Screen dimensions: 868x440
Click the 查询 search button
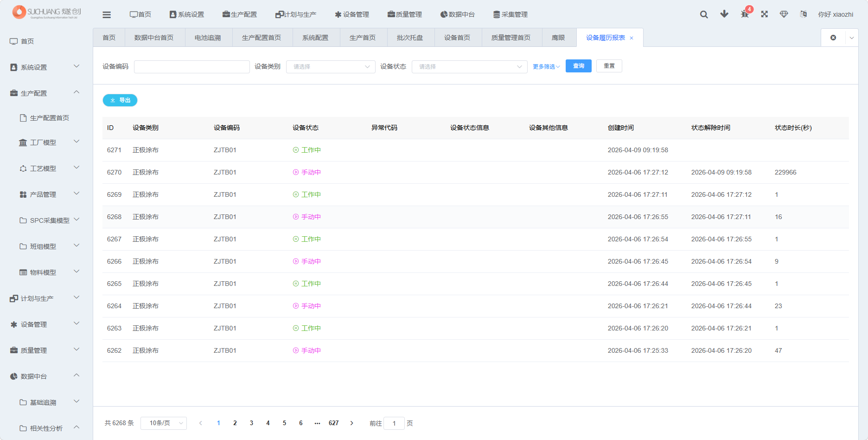579,66
